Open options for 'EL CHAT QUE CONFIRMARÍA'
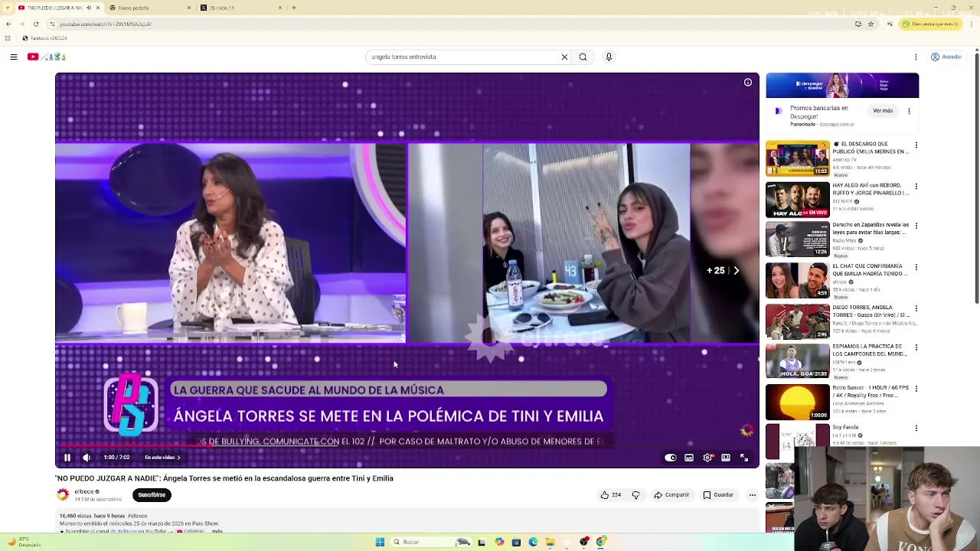The image size is (980, 551). [x=916, y=266]
